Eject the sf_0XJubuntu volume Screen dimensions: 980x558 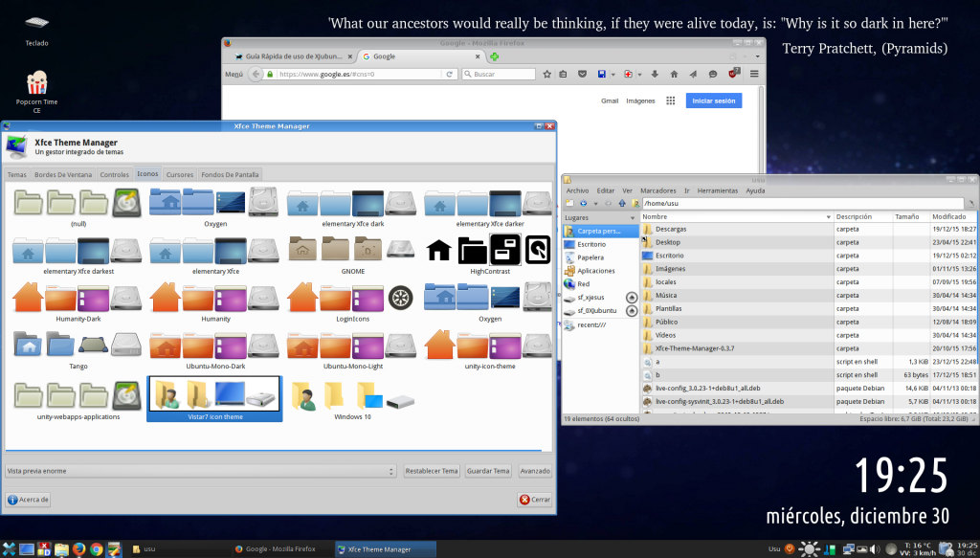pyautogui.click(x=632, y=310)
